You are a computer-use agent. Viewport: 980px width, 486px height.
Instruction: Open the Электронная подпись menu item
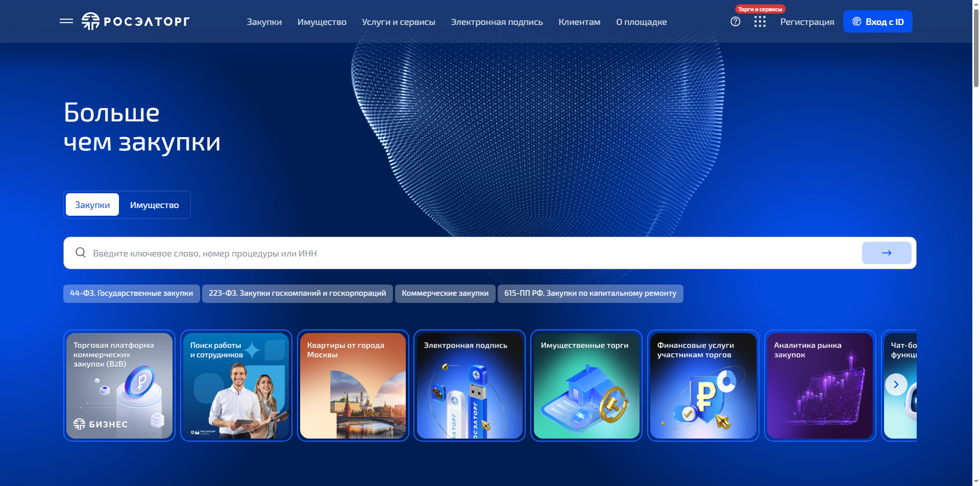click(x=497, y=22)
